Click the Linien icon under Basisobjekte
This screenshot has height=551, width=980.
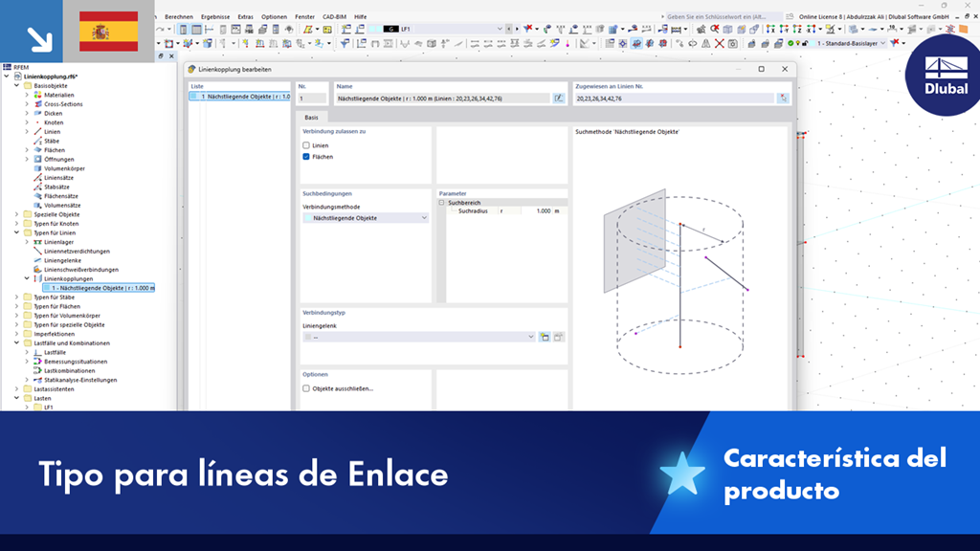coord(37,132)
